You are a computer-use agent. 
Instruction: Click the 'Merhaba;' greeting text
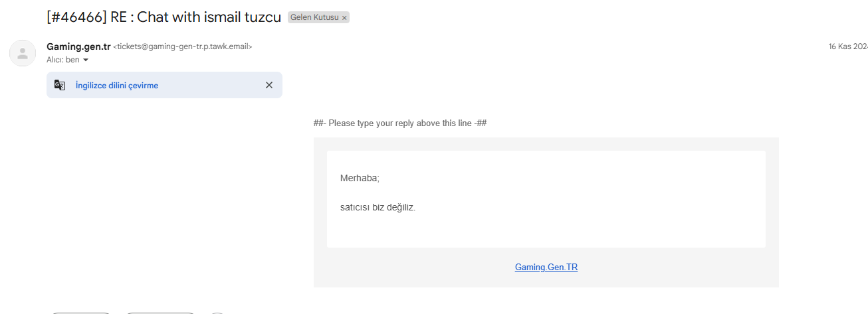(360, 178)
